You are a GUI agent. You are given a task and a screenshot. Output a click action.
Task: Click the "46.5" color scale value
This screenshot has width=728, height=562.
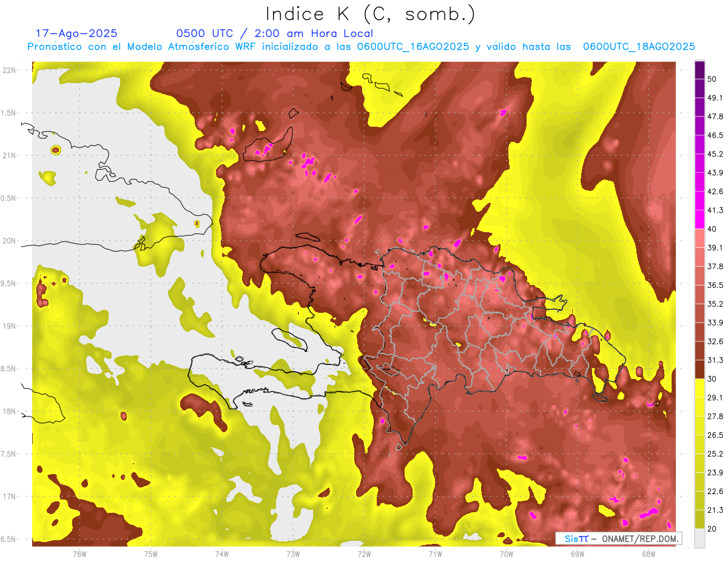click(715, 135)
